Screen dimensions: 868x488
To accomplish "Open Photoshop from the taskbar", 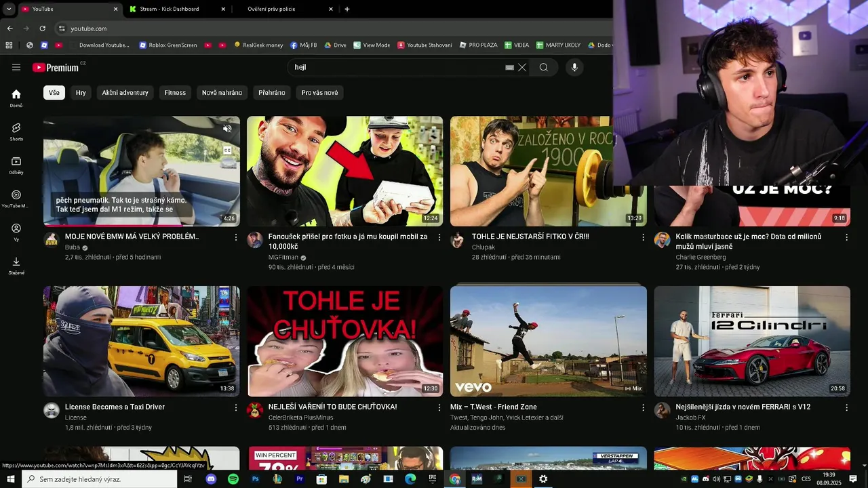I will (x=256, y=479).
